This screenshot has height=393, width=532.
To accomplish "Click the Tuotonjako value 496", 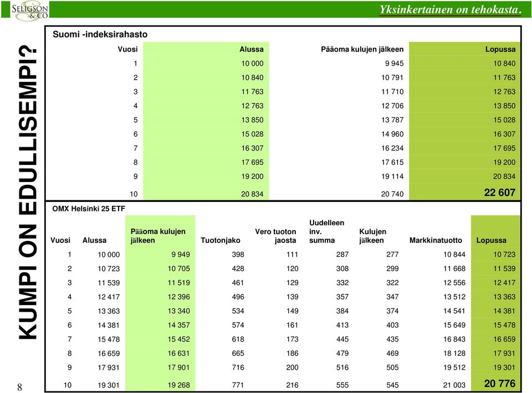I will 238,297.
